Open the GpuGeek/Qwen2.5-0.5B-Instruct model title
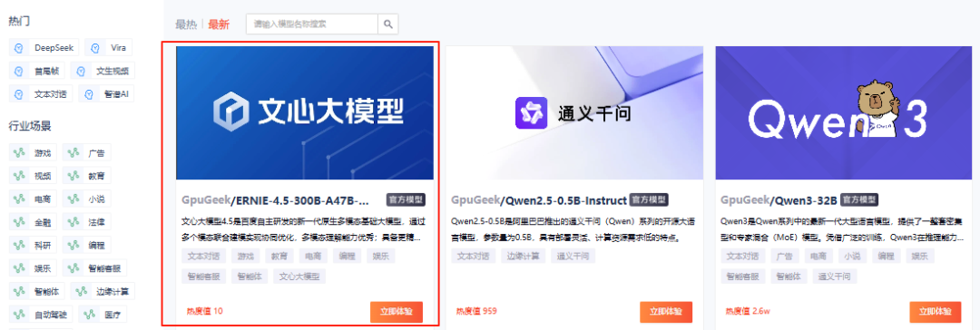The image size is (980, 330). [539, 200]
